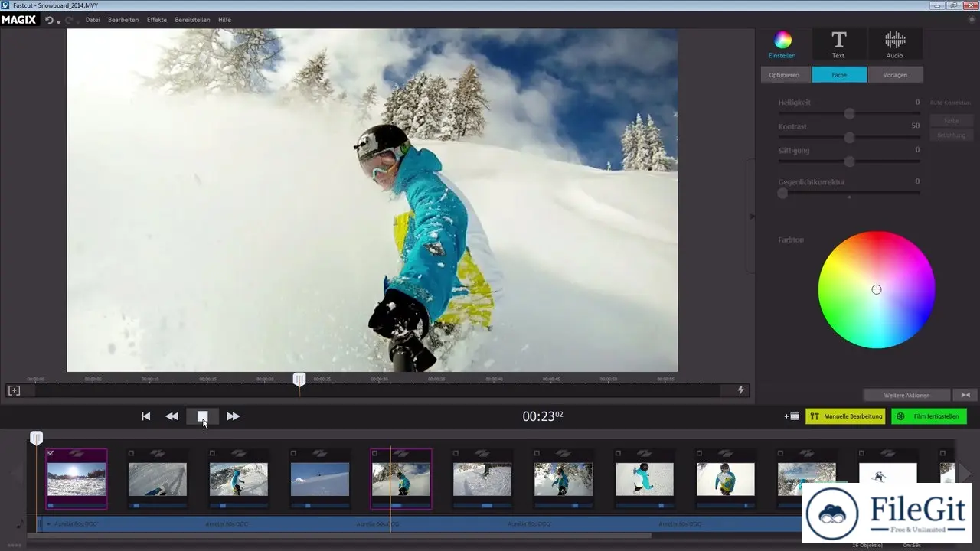This screenshot has height=551, width=980.
Task: Click Auto-Korrektur Farbe button
Action: tap(952, 120)
